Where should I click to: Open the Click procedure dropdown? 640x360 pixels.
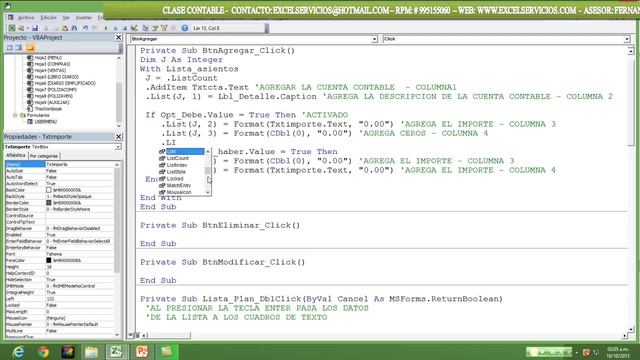click(x=627, y=39)
